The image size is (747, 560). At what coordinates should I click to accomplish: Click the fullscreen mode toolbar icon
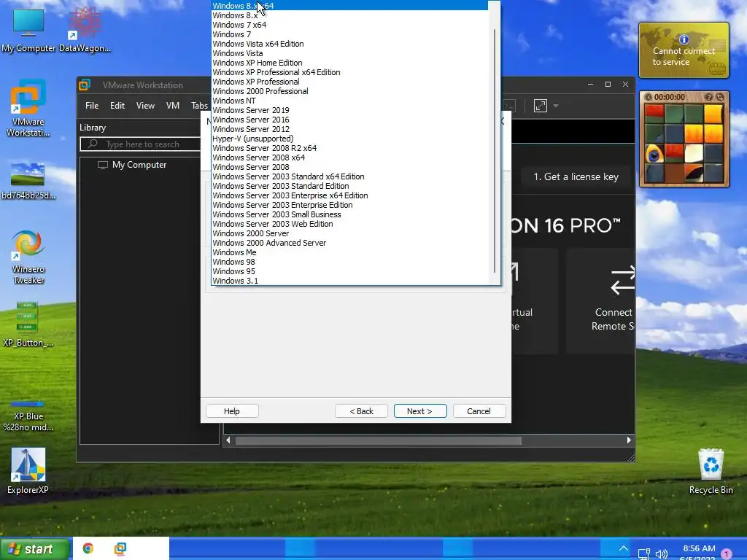coord(541,106)
